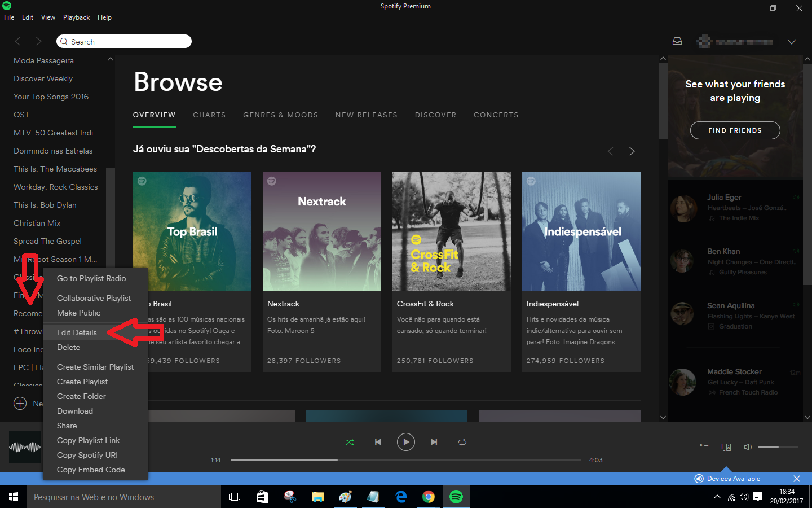812x508 pixels.
Task: Open File Explorer from taskbar
Action: 318,497
